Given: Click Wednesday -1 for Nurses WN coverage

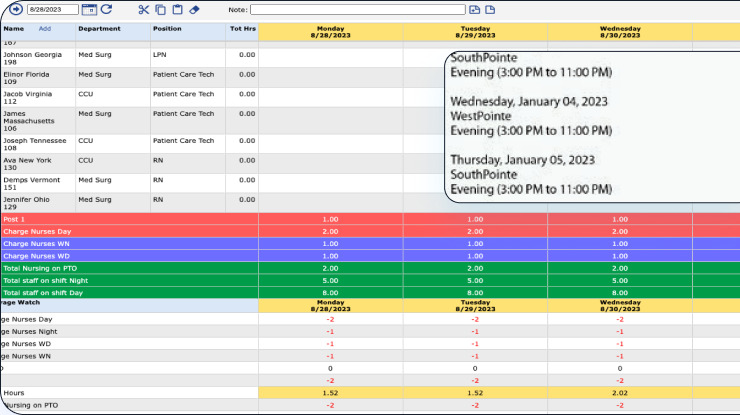Looking at the screenshot, I should 620,356.
